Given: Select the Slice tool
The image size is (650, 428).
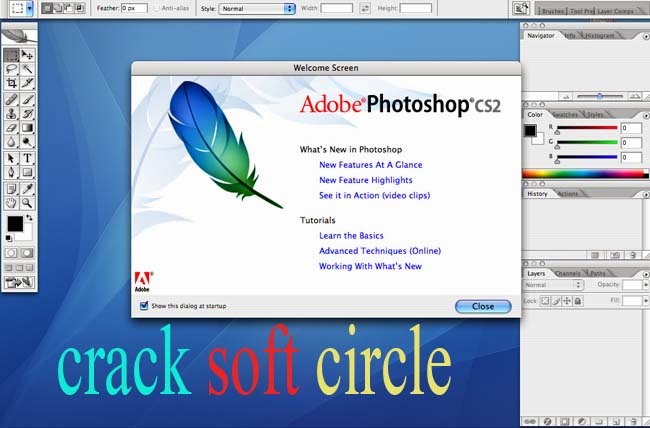Looking at the screenshot, I should click(27, 83).
